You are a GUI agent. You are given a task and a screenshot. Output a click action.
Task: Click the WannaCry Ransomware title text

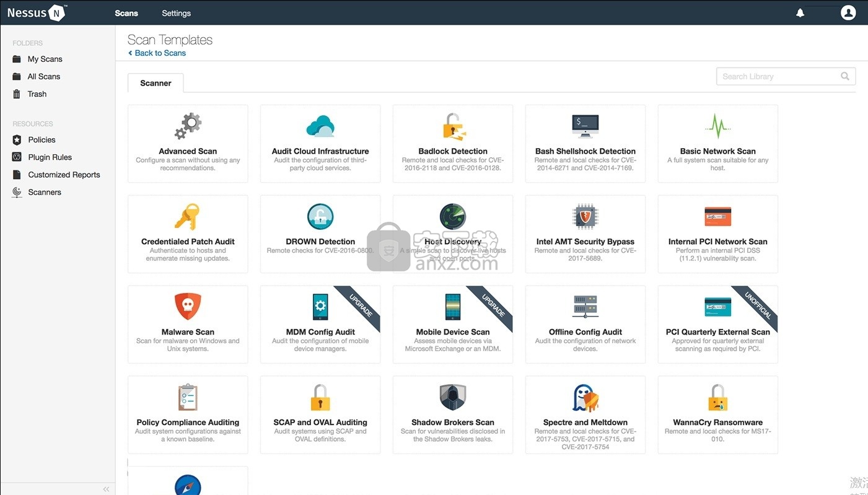coord(718,423)
